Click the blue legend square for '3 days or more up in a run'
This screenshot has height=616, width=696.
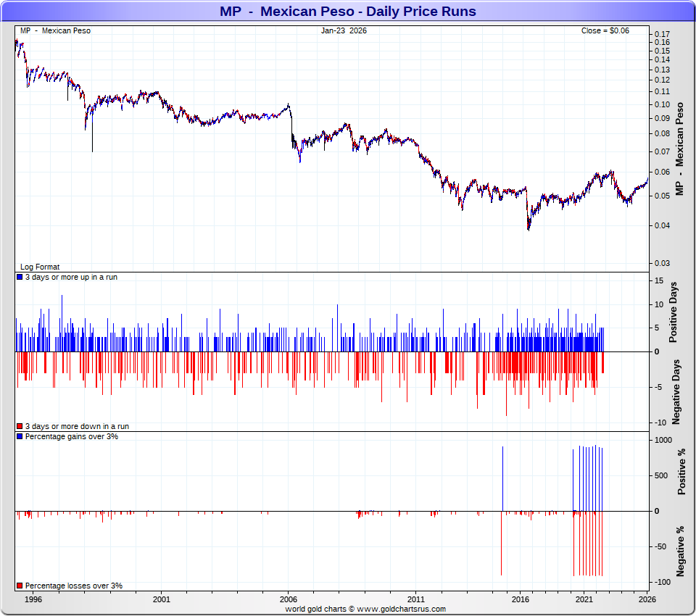click(x=20, y=277)
